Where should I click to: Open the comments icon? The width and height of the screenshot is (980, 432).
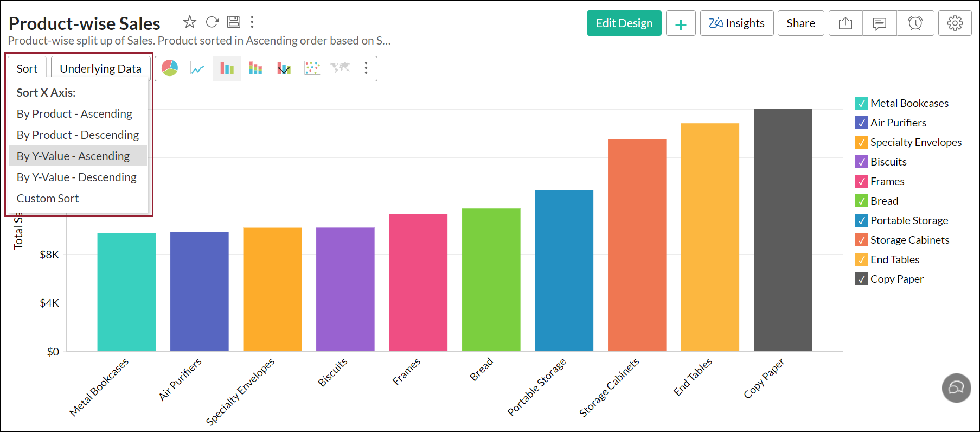point(879,23)
